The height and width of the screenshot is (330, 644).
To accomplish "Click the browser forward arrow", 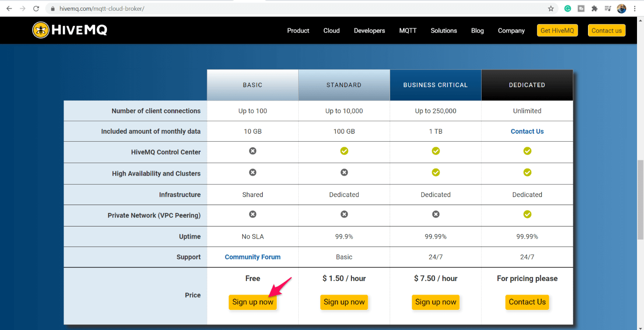I will [x=22, y=8].
